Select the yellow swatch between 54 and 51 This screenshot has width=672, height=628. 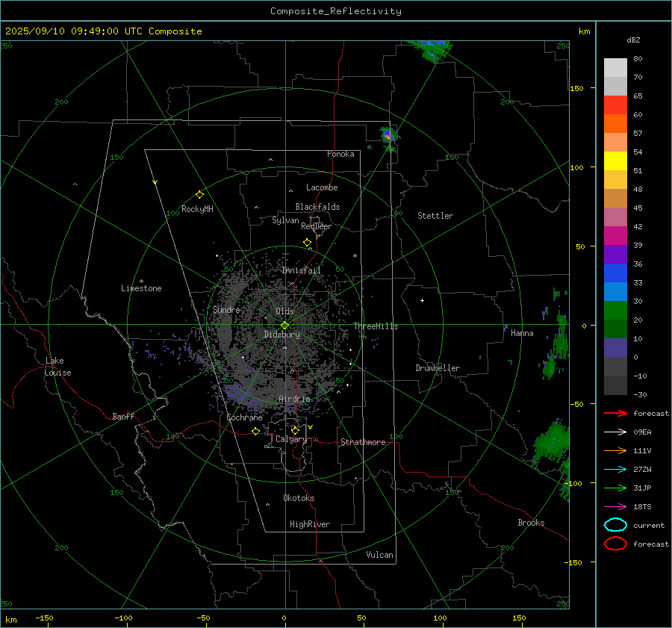615,161
